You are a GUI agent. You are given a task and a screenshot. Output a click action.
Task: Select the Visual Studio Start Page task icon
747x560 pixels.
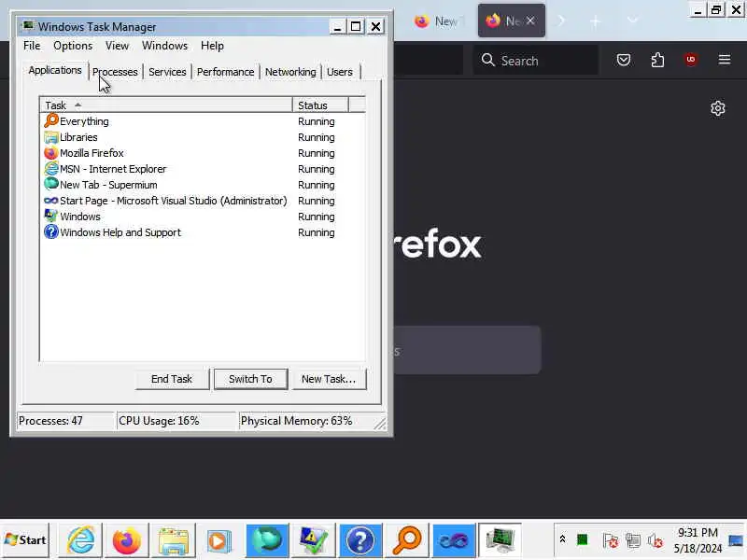tap(51, 201)
